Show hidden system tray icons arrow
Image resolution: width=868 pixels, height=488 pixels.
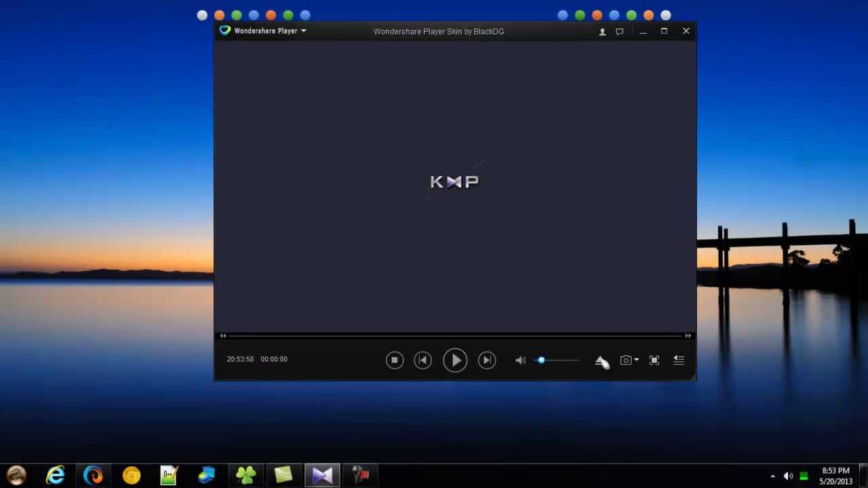click(772, 476)
